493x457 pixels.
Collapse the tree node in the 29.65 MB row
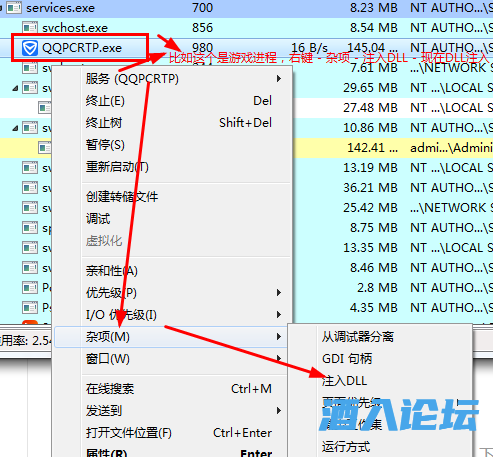15,88
